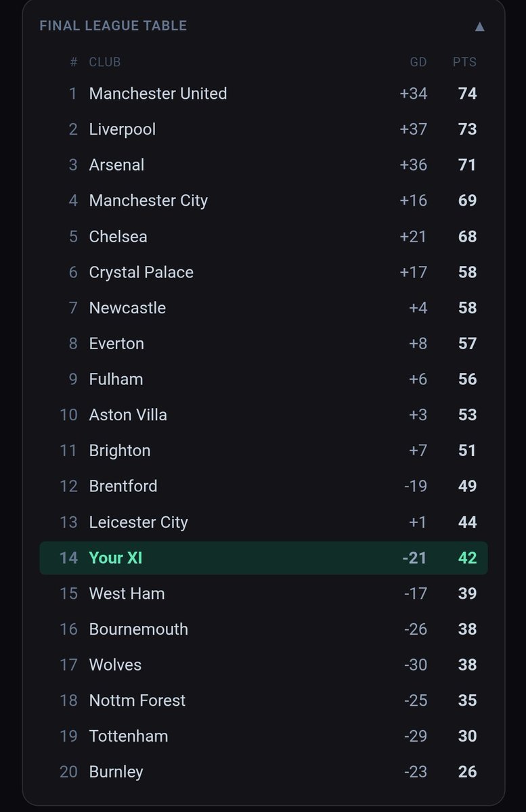Click the Everton club name
Image resolution: width=526 pixels, height=812 pixels.
tap(116, 343)
